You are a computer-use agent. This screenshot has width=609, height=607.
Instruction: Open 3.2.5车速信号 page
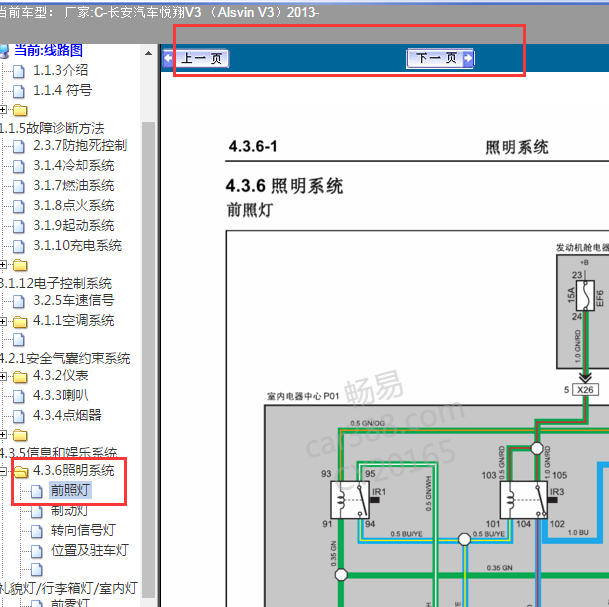tap(73, 300)
